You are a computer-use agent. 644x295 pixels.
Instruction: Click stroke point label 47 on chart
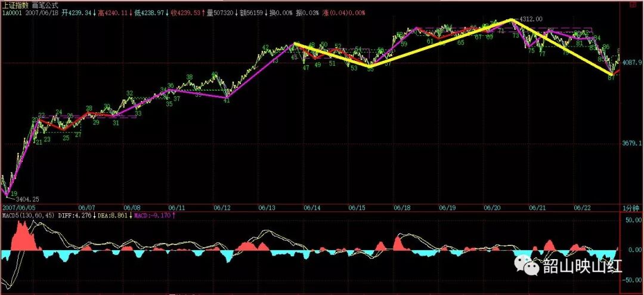(x=306, y=67)
